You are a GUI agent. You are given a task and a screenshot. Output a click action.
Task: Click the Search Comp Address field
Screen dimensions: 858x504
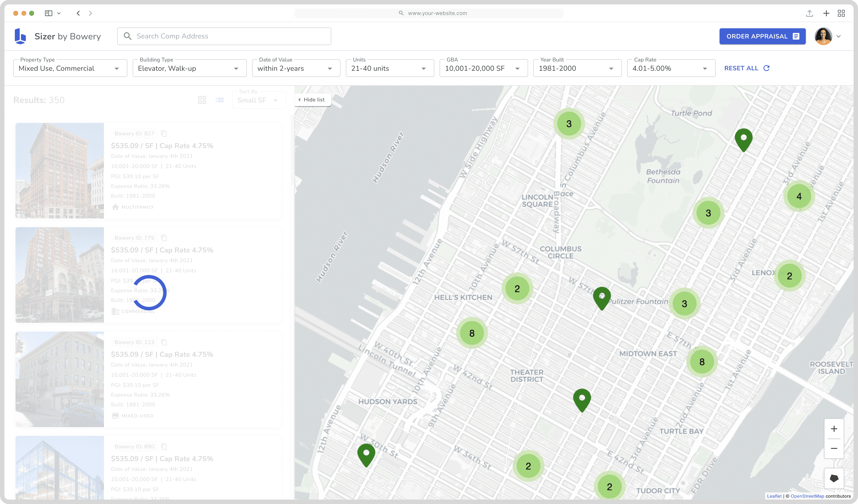click(x=224, y=36)
